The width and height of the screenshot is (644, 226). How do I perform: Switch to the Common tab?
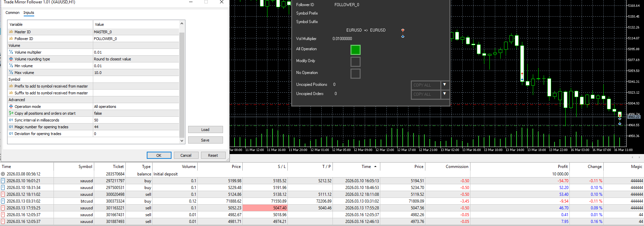coord(13,13)
